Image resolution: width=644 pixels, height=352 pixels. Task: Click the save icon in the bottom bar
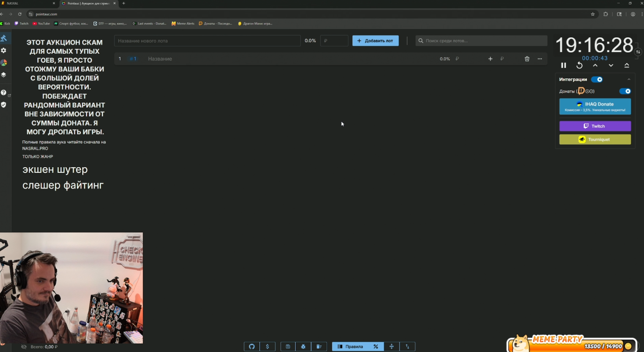pyautogui.click(x=288, y=347)
